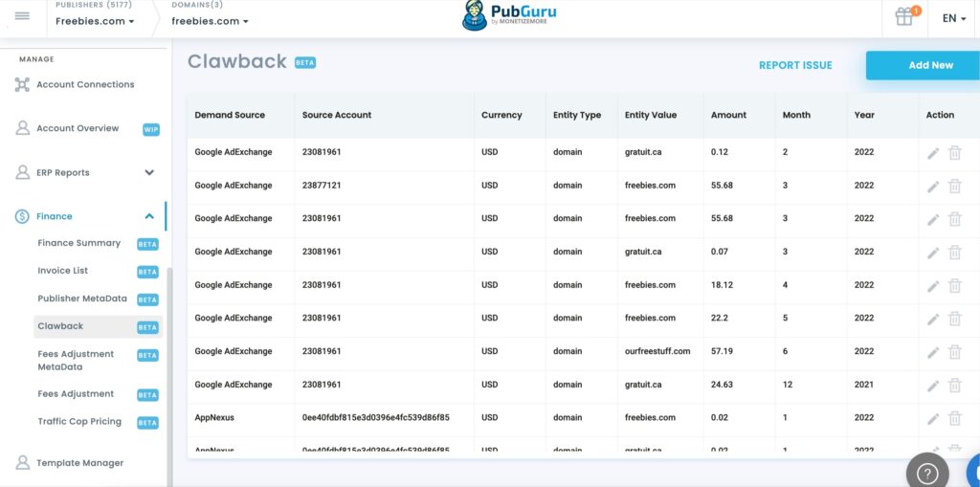The width and height of the screenshot is (980, 487).
Task: Open the help question mark button
Action: point(927,474)
